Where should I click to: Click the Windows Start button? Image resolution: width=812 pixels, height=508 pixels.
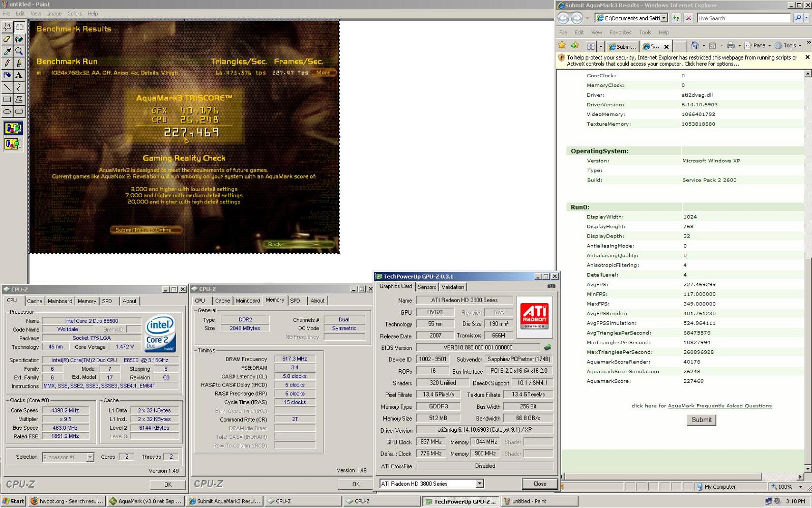coord(13,501)
